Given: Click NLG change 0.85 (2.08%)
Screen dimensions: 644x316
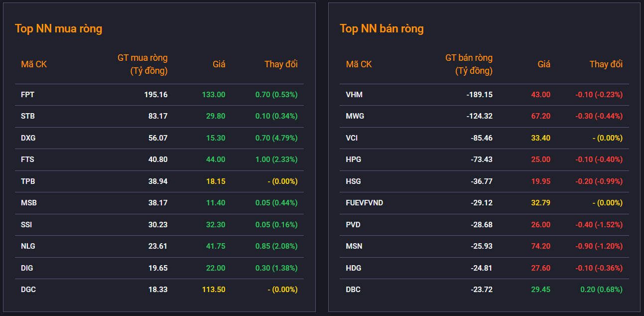Looking at the screenshot, I should [x=276, y=246].
